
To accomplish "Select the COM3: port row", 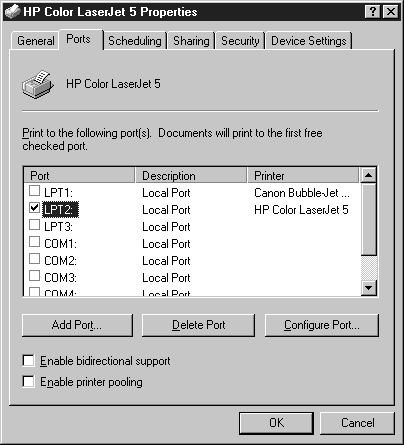I will pyautogui.click(x=193, y=277).
